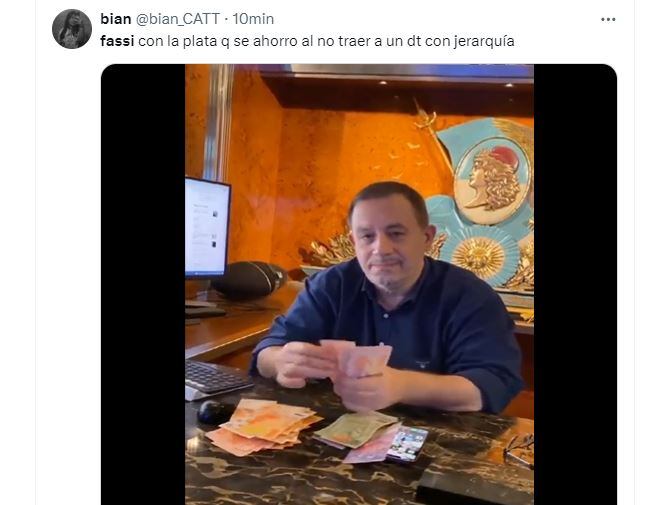Click the green banknotes beside the phone
The width and height of the screenshot is (656, 505).
pyautogui.click(x=355, y=430)
